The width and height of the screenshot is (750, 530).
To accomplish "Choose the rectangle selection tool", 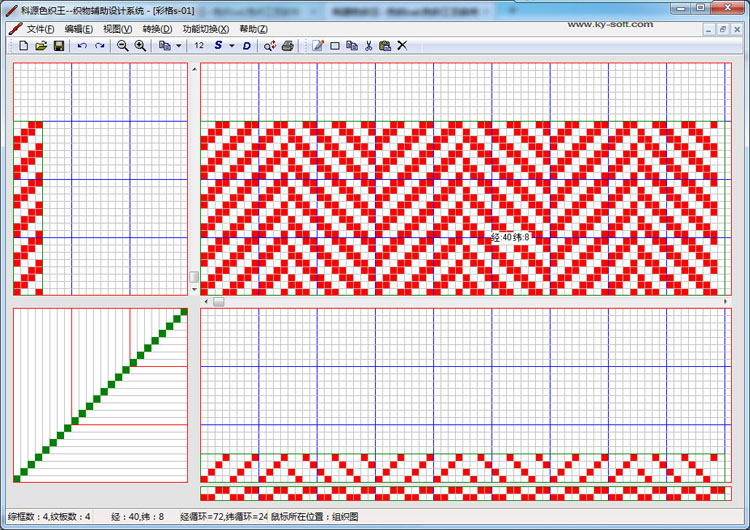I will 335,46.
